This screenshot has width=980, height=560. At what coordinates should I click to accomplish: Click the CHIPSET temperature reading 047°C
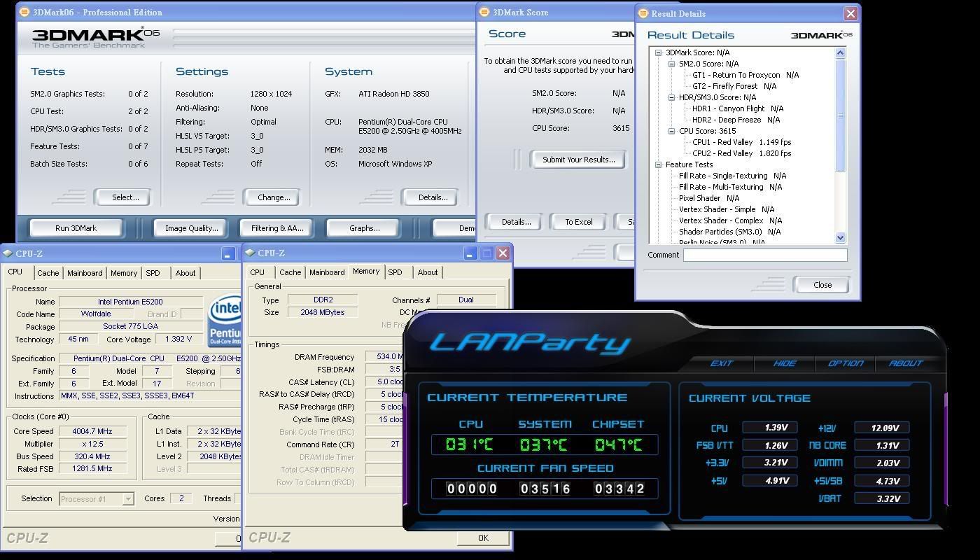[x=618, y=444]
